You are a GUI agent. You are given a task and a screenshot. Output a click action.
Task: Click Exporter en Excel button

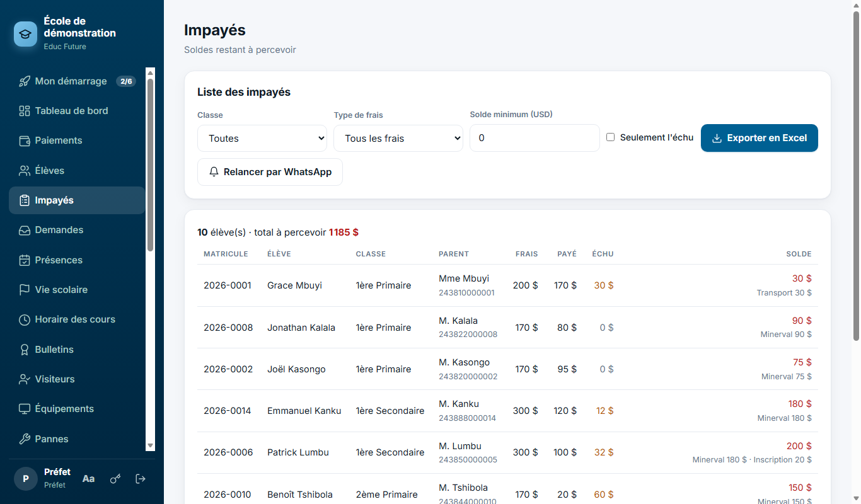pos(760,138)
